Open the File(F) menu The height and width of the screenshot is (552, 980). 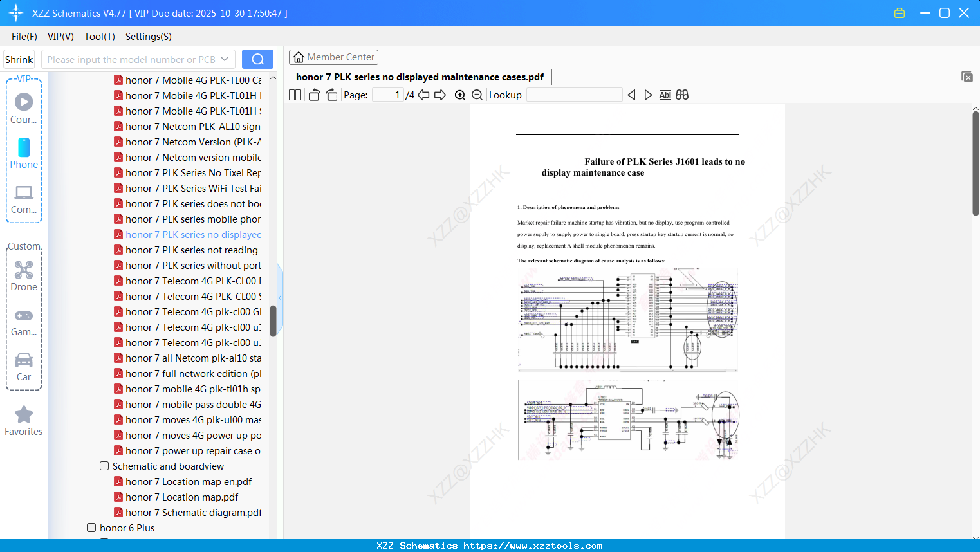coord(24,37)
